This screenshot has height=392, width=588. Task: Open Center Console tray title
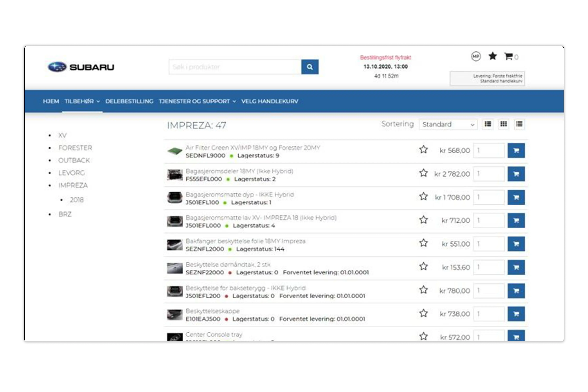click(214, 335)
